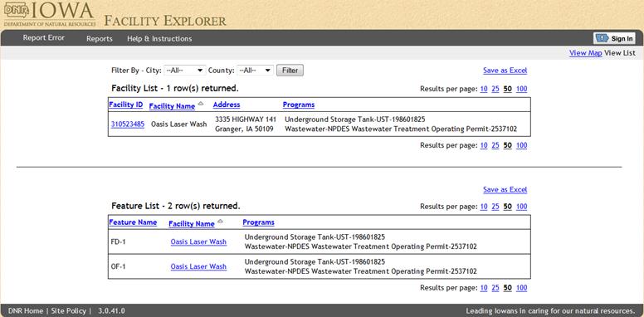Click Wastewater-NPDES permit entry in Facility List
Screen dimensions: 644x317
(x=401, y=129)
